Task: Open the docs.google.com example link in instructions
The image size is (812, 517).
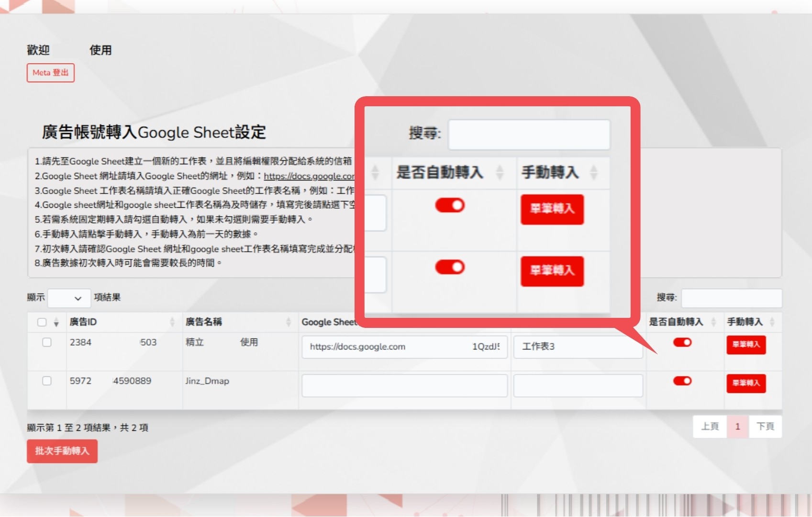Action: 309,176
